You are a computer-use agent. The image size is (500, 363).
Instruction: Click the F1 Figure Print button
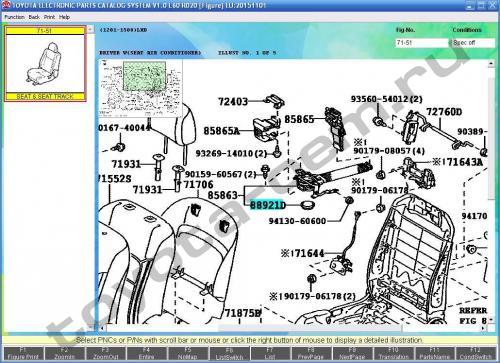pyautogui.click(x=23, y=353)
